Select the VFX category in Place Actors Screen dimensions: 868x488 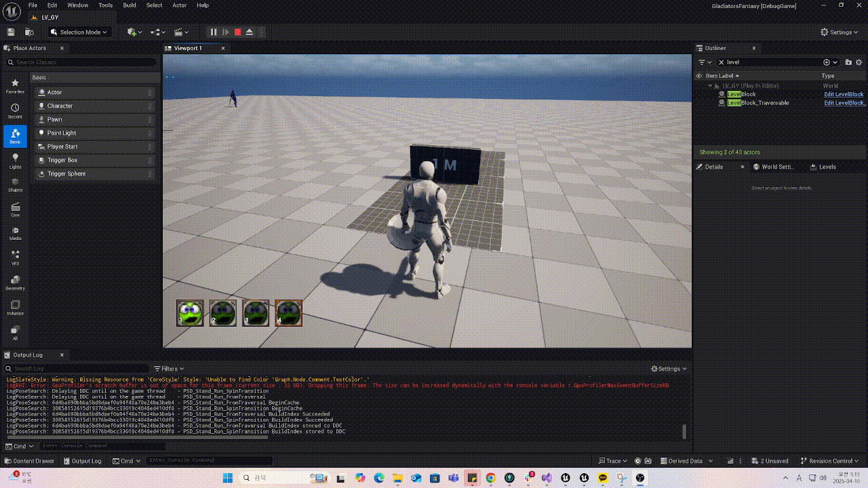(15, 258)
